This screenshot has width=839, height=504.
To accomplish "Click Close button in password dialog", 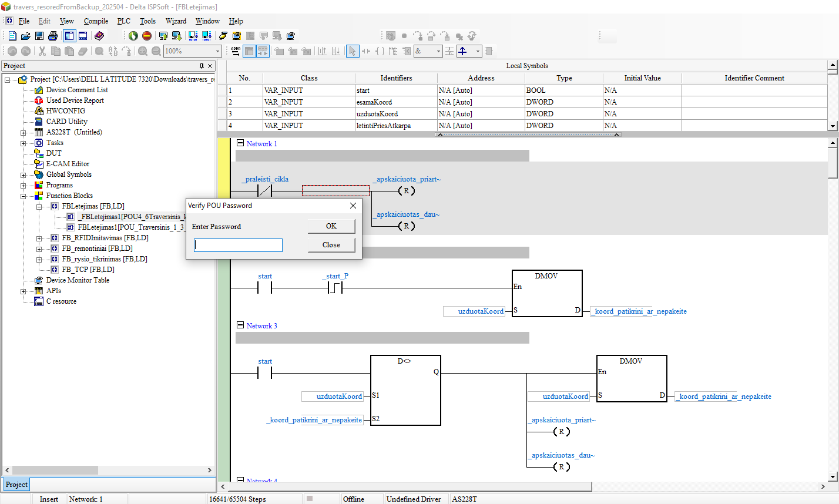I will [x=331, y=245].
